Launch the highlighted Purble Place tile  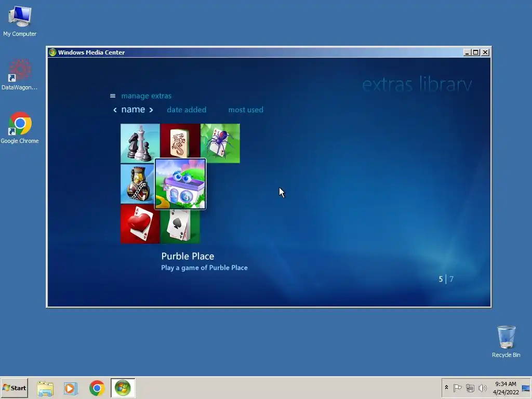click(x=180, y=183)
